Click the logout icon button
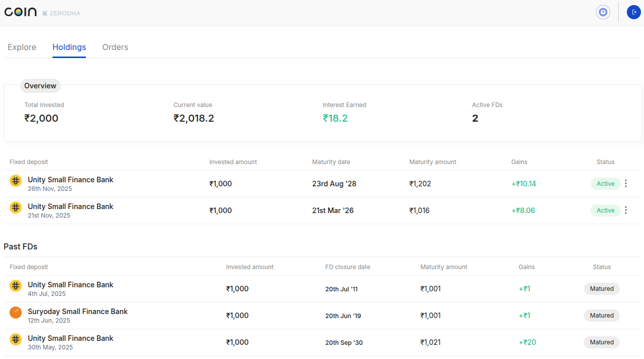 point(633,12)
